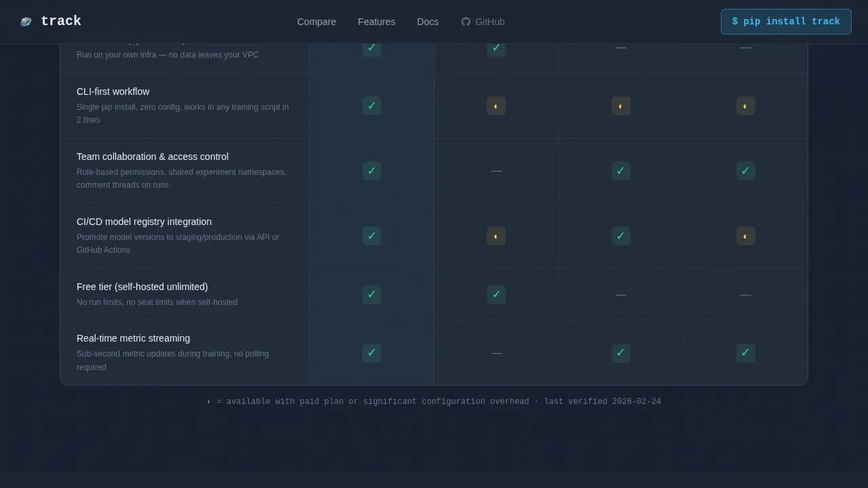Click the diamond icon in the CI/CD registry row, last column
This screenshot has width=868, height=488.
(x=745, y=236)
